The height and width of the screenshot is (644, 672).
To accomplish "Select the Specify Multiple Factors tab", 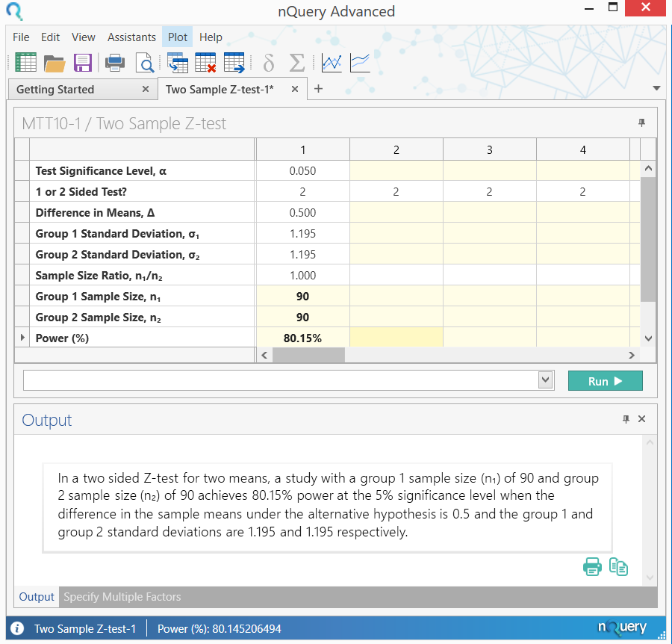I will click(x=122, y=597).
